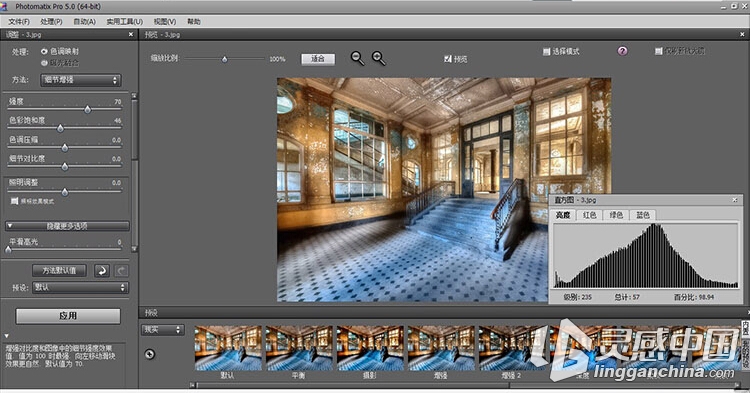Click the 强度 slider handle
The height and width of the screenshot is (393, 751).
[x=88, y=110]
